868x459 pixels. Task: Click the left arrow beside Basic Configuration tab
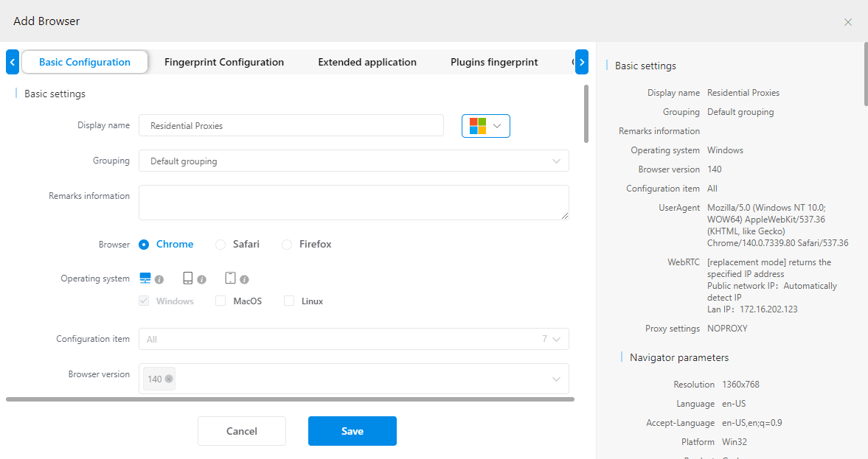(12, 62)
